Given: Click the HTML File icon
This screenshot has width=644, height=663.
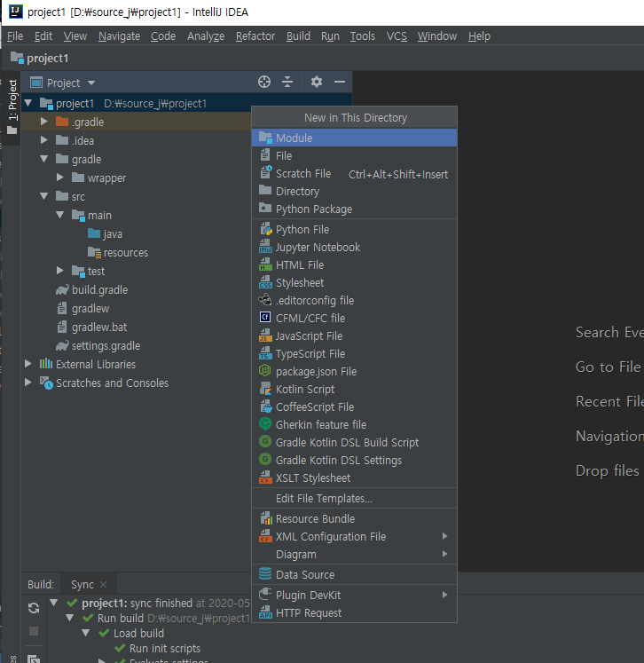Looking at the screenshot, I should (265, 265).
